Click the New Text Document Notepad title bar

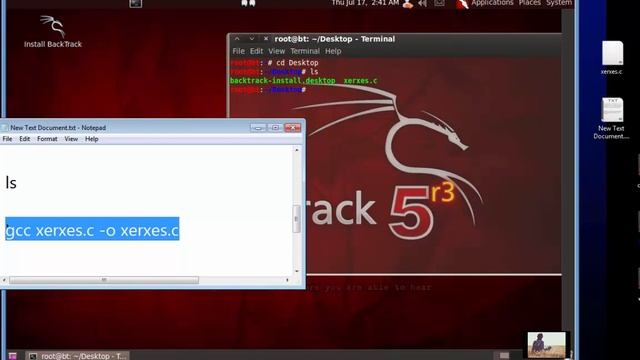[152, 127]
